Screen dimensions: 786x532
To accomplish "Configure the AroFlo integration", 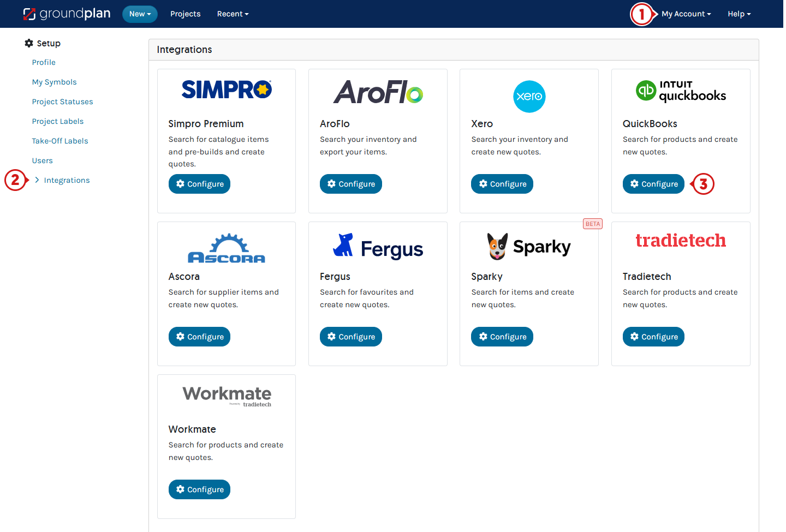I will [x=350, y=184].
